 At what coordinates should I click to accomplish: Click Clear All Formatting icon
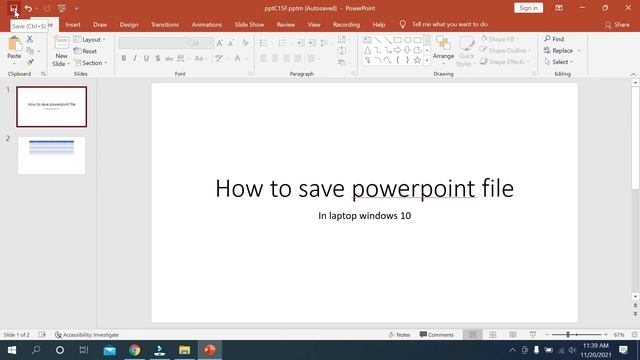click(x=245, y=43)
